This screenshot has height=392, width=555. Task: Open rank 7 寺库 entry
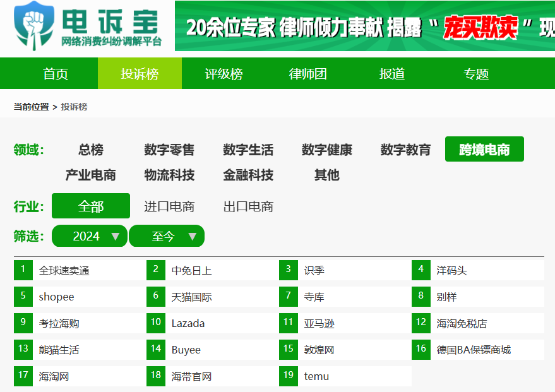pyautogui.click(x=345, y=297)
